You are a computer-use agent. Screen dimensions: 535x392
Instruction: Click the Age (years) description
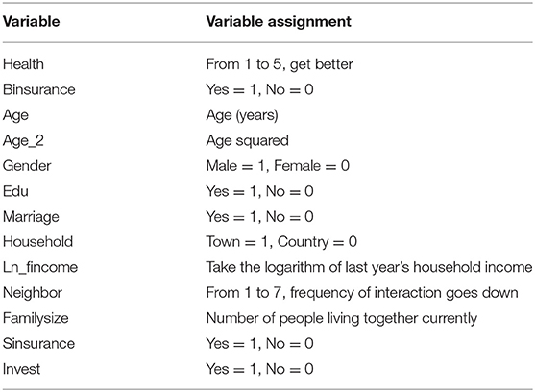(x=242, y=115)
